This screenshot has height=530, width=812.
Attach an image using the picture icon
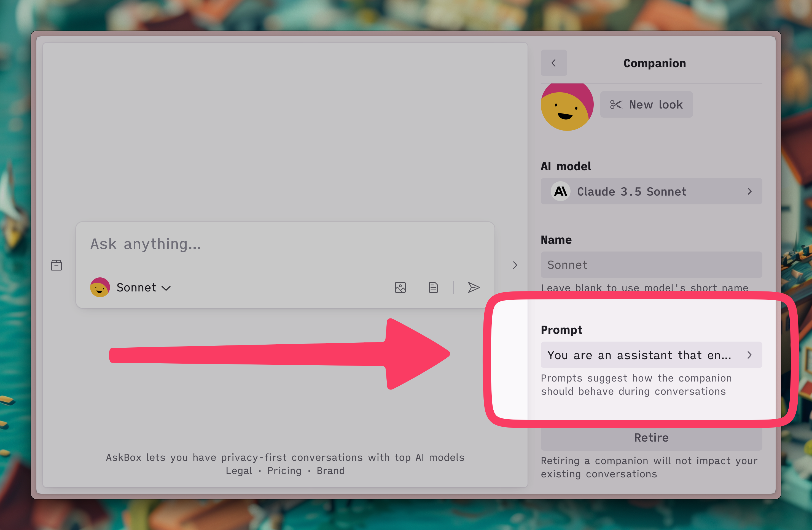tap(400, 288)
